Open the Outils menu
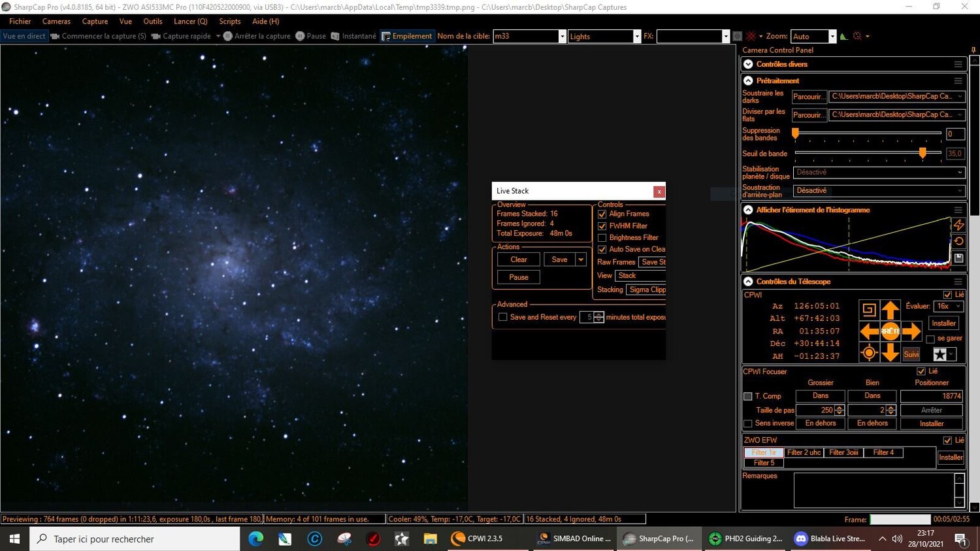This screenshot has width=980, height=551. point(153,22)
